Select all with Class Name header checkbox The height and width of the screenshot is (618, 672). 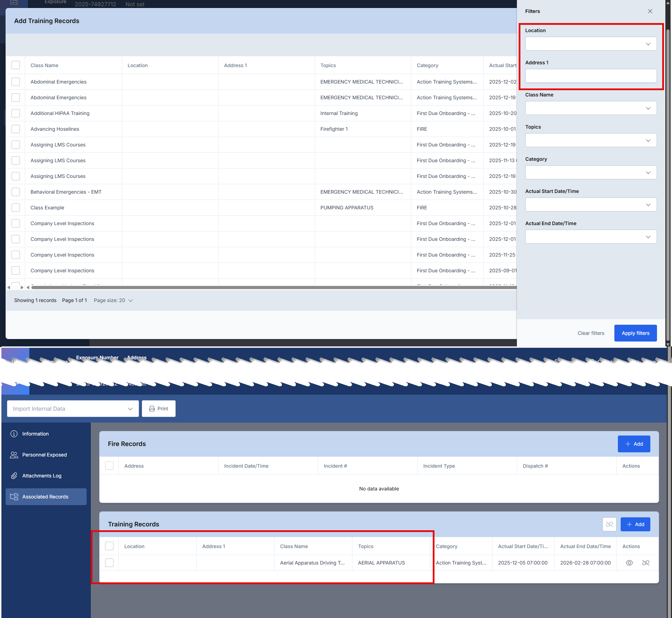16,65
